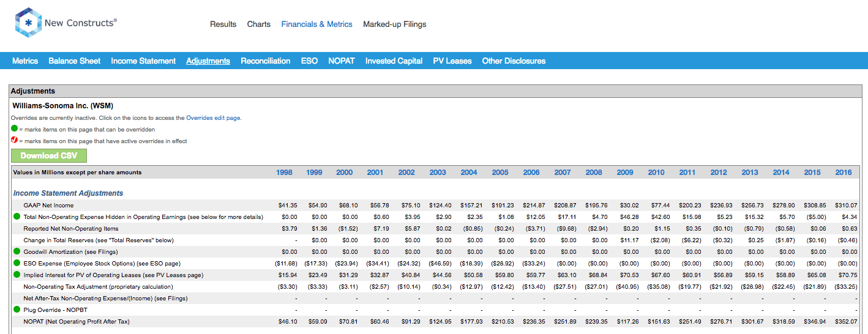Image resolution: width=868 pixels, height=334 pixels.
Task: Open the Overrides edit page link
Action: coord(214,117)
